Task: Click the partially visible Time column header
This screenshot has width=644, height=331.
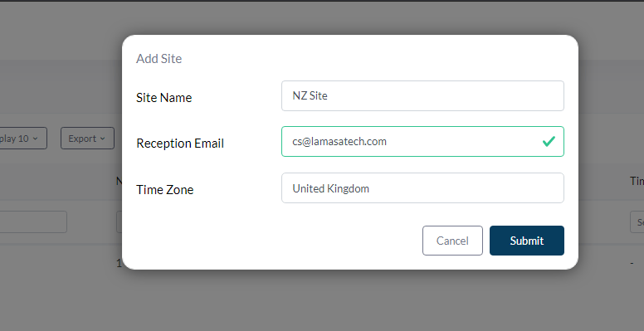Action: click(637, 181)
